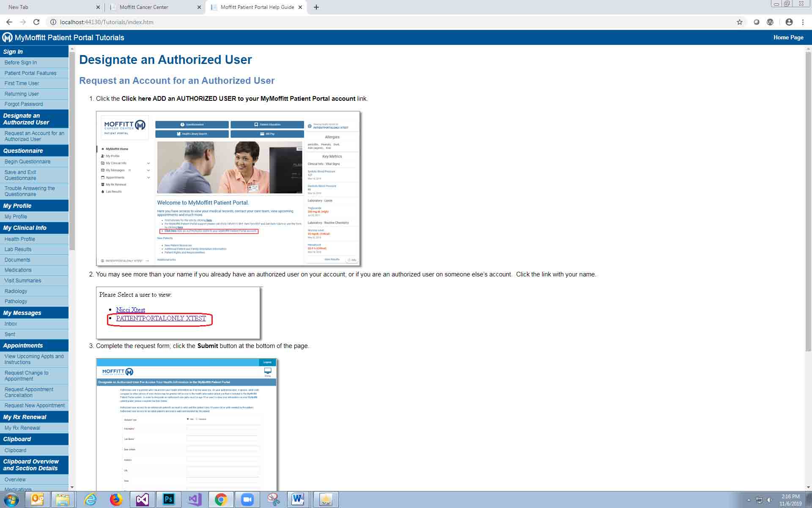Switch to the New Tab tab
The image size is (812, 508).
(x=42, y=7)
